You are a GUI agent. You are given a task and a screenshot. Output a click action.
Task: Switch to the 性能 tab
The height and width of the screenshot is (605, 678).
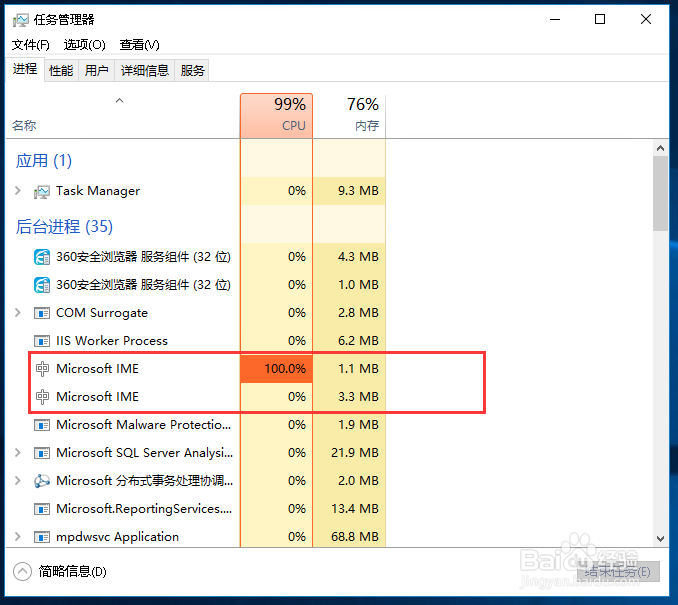(x=61, y=70)
